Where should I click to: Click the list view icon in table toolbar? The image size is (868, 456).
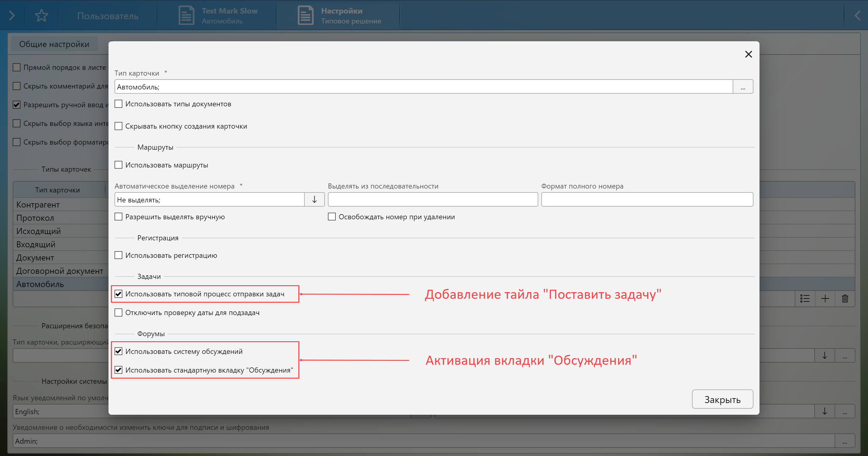[805, 298]
